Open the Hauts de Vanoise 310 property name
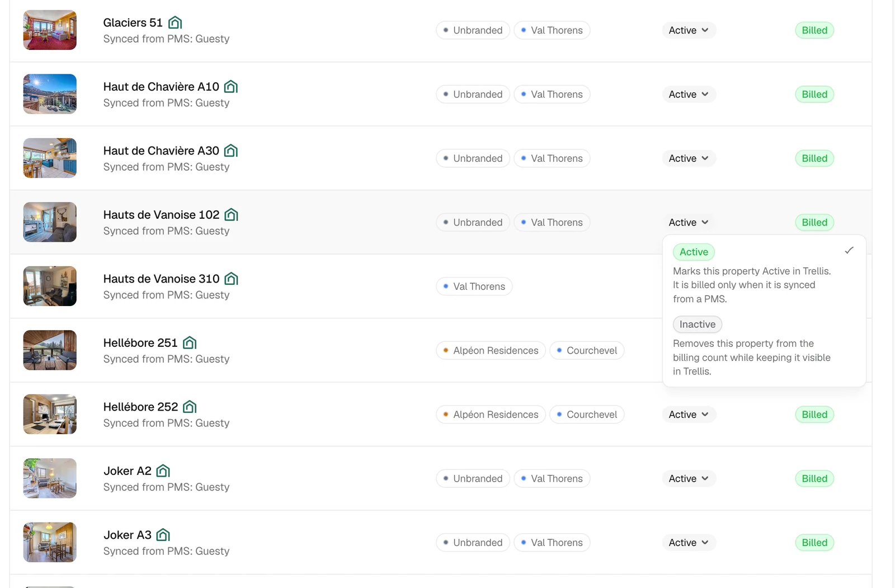Screen dimensions: 895x588 coord(161,279)
